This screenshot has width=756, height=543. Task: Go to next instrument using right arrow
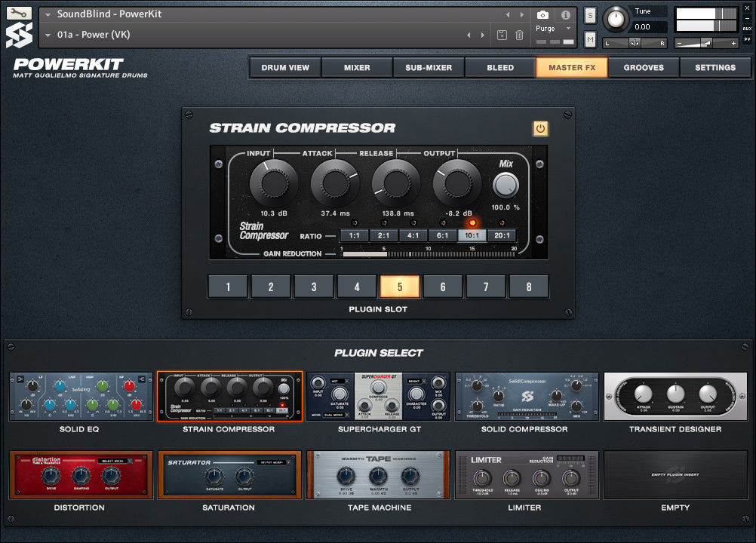coord(521,14)
